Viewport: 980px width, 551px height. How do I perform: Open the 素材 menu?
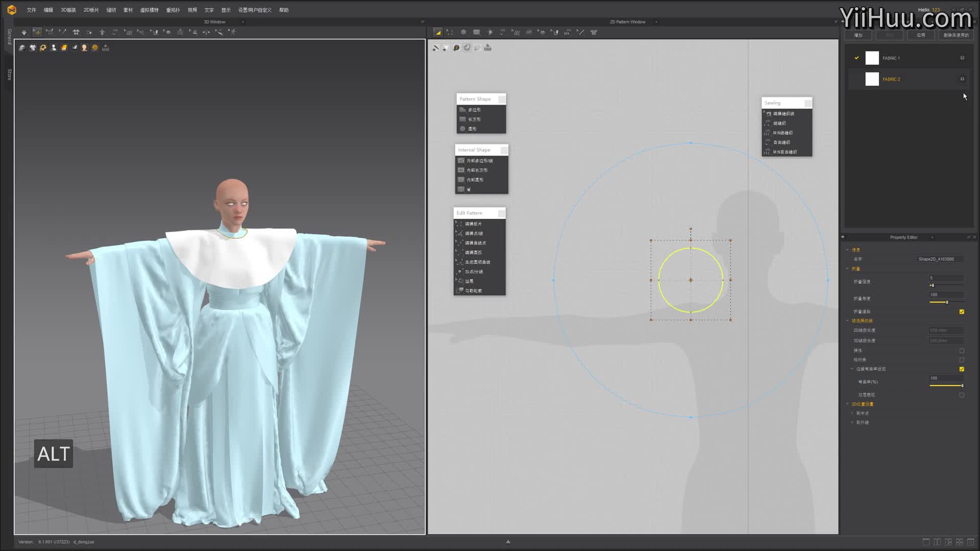coord(128,10)
